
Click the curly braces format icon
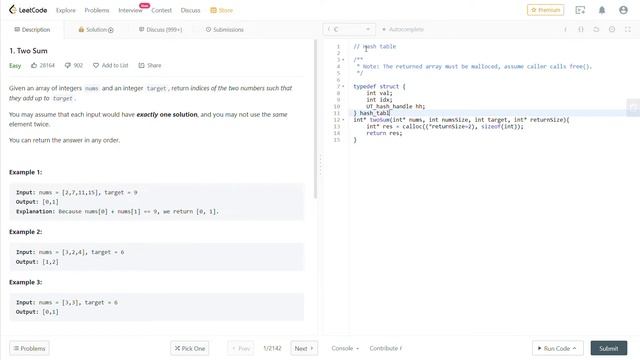click(581, 29)
